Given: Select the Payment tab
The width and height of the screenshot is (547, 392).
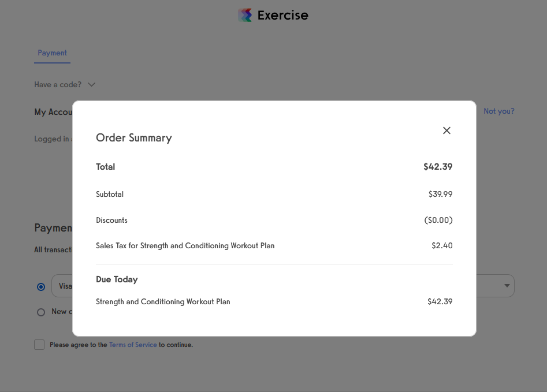Looking at the screenshot, I should pyautogui.click(x=52, y=53).
